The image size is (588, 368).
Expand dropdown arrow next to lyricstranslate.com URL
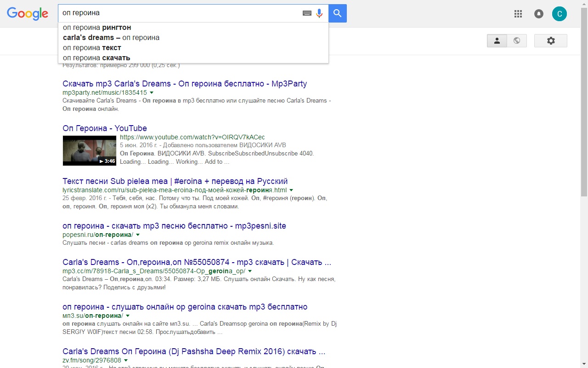point(291,190)
